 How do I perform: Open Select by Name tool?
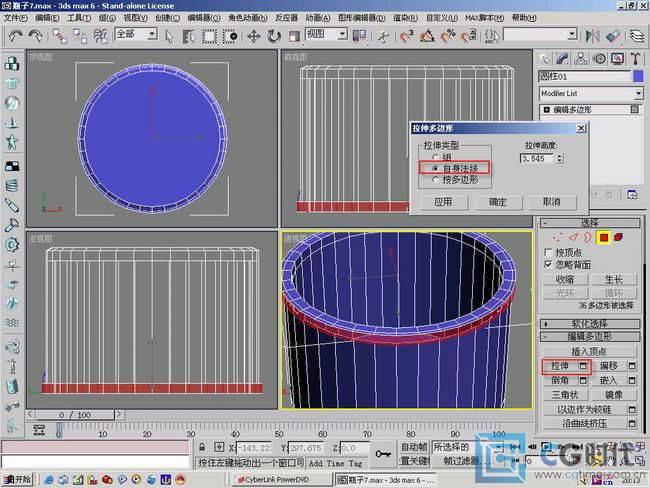point(189,36)
